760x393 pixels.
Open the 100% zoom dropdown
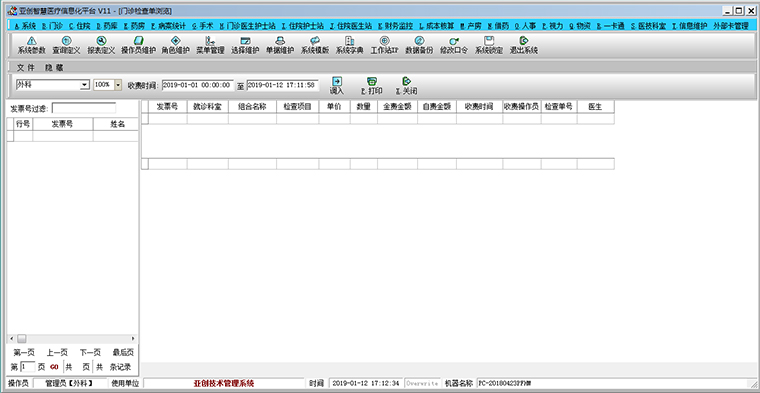tap(118, 85)
